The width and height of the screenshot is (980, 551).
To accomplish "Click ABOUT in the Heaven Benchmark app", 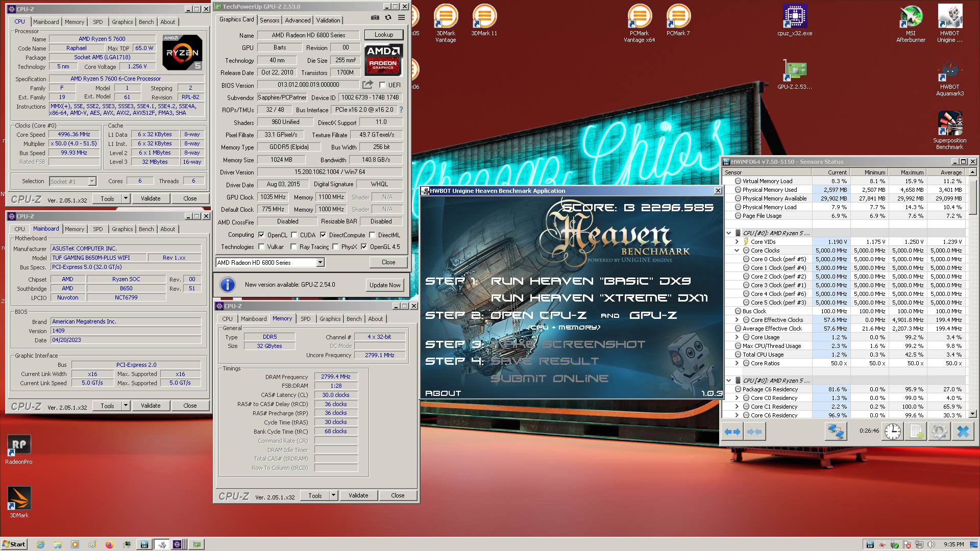I will 443,393.
